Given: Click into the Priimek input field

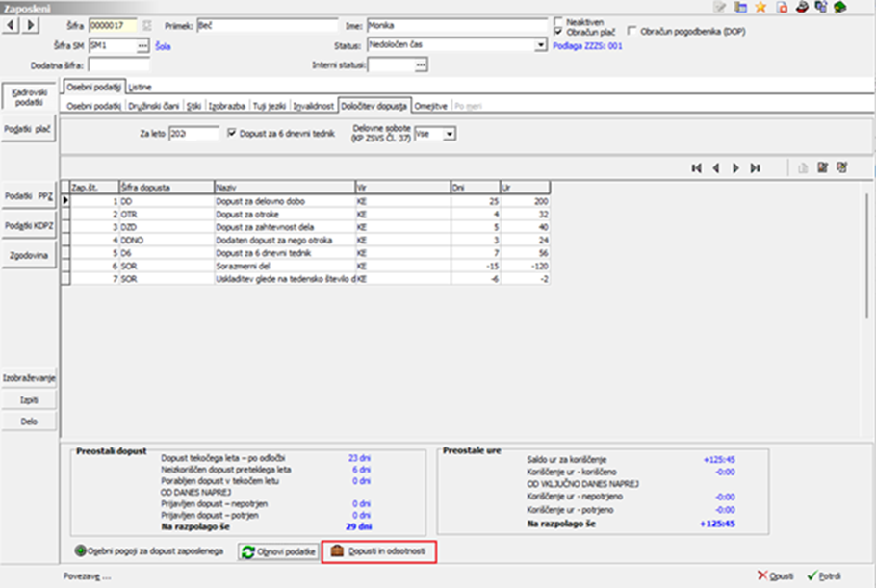Looking at the screenshot, I should point(268,26).
